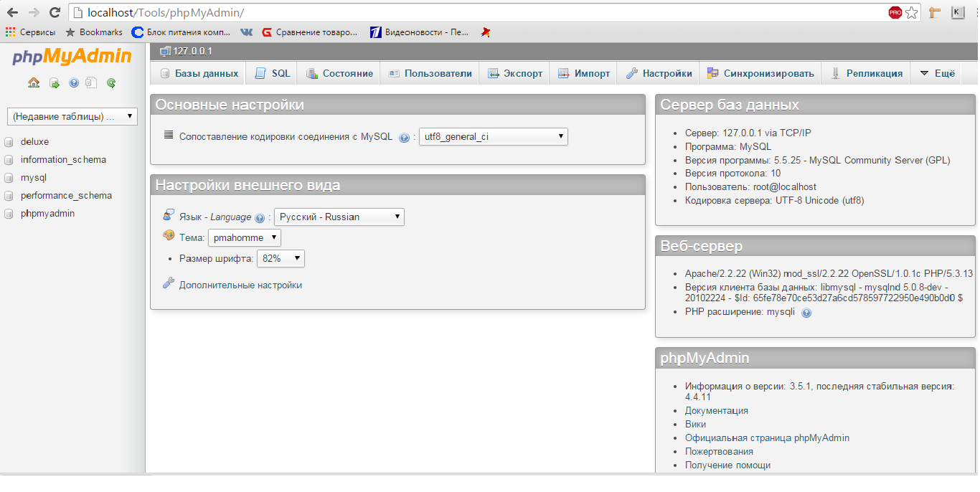Click the database icon beside performance_schema

pos(9,196)
